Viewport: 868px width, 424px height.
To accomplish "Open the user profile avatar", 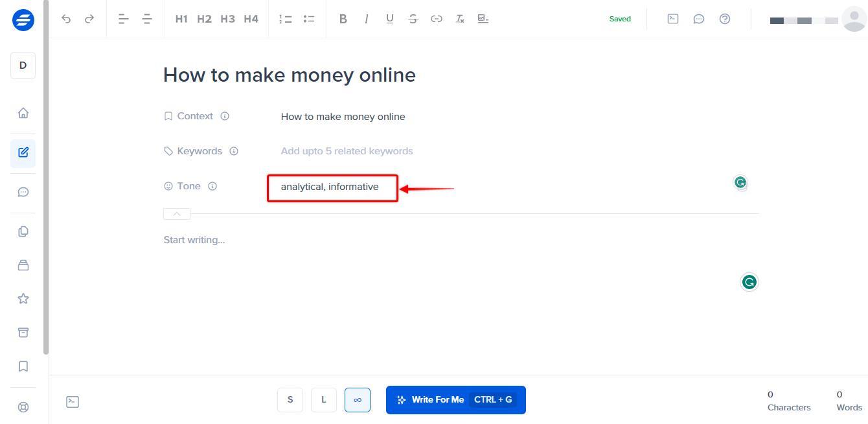I will (x=854, y=19).
